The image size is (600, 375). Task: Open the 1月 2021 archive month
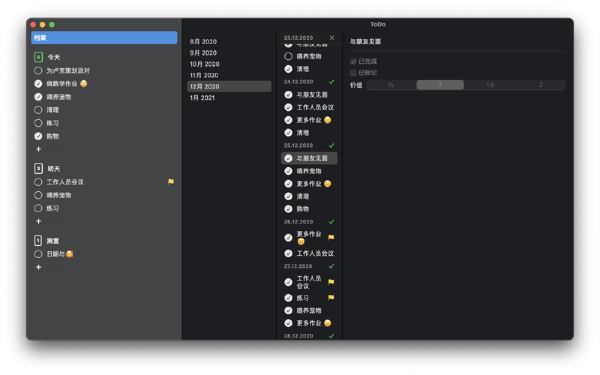(229, 98)
